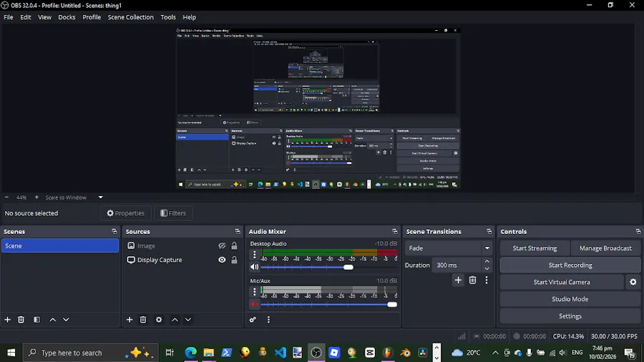Click Start Streaming button
This screenshot has width=644, height=362.
click(535, 248)
